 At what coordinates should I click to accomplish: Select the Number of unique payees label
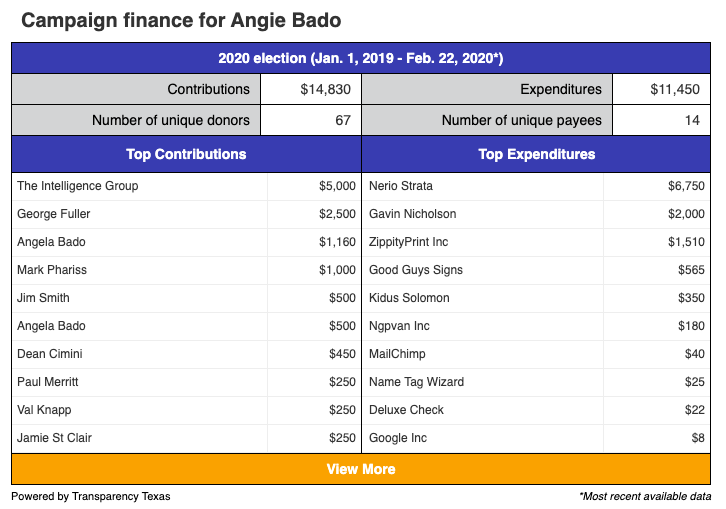click(521, 120)
